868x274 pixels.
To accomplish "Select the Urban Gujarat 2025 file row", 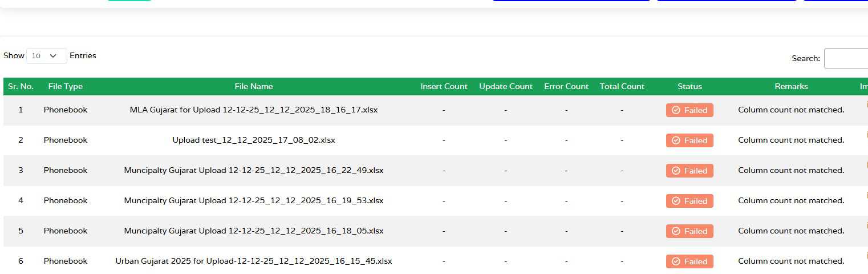I will pyautogui.click(x=254, y=261).
